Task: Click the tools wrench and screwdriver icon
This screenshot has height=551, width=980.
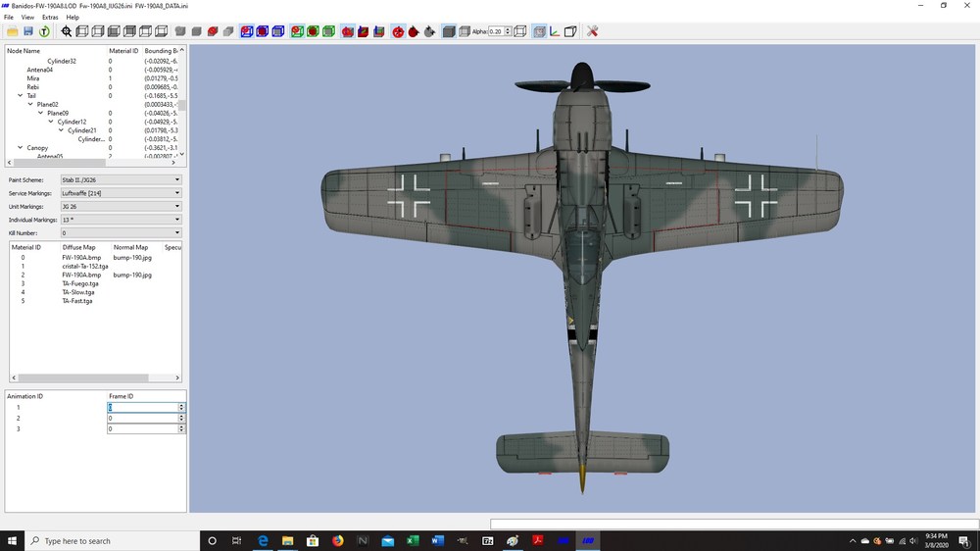Action: point(593,31)
